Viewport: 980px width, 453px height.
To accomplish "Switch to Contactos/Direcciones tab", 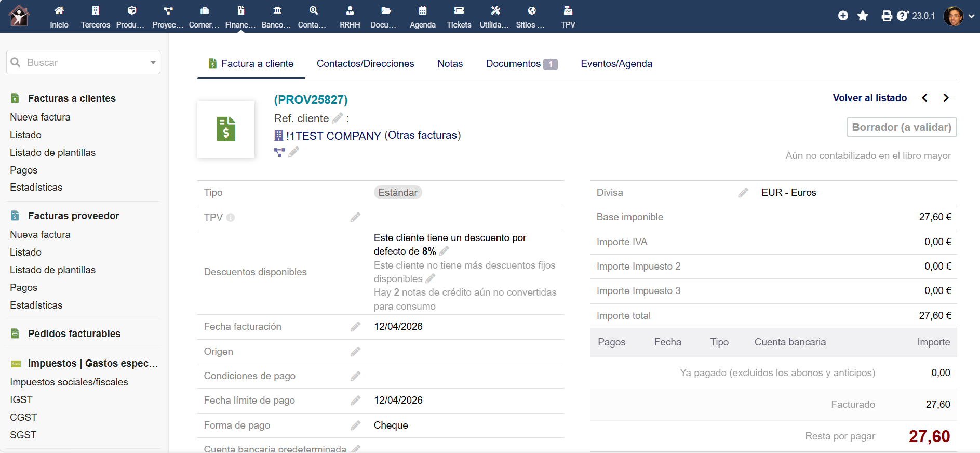I will tap(366, 63).
